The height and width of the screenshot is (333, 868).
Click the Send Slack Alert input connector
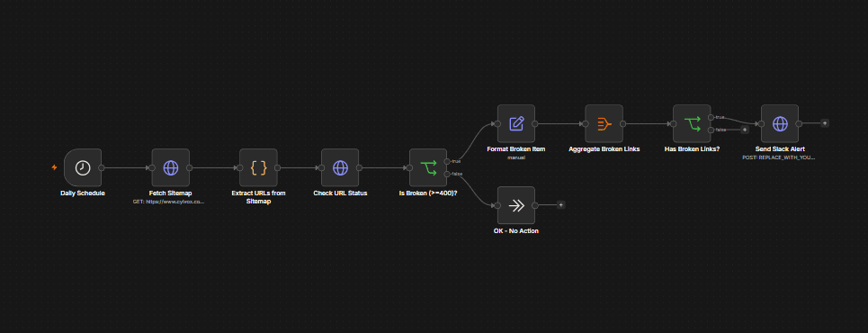[761, 123]
